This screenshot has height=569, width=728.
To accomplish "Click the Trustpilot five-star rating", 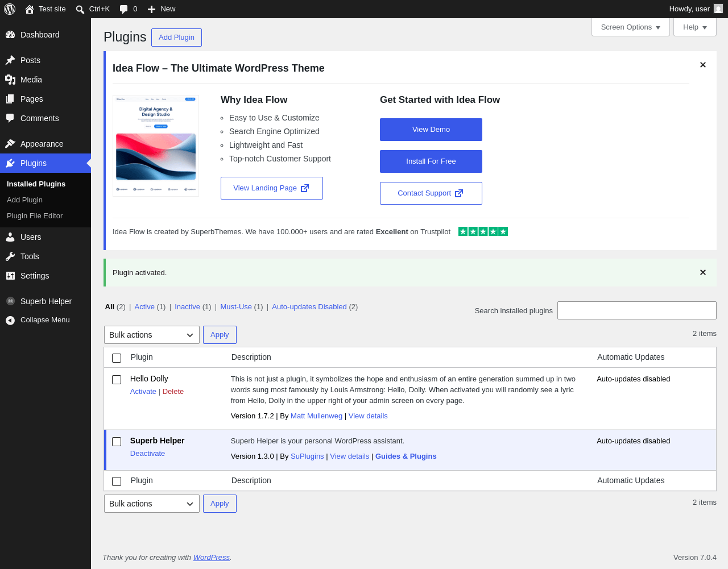I will tap(483, 231).
